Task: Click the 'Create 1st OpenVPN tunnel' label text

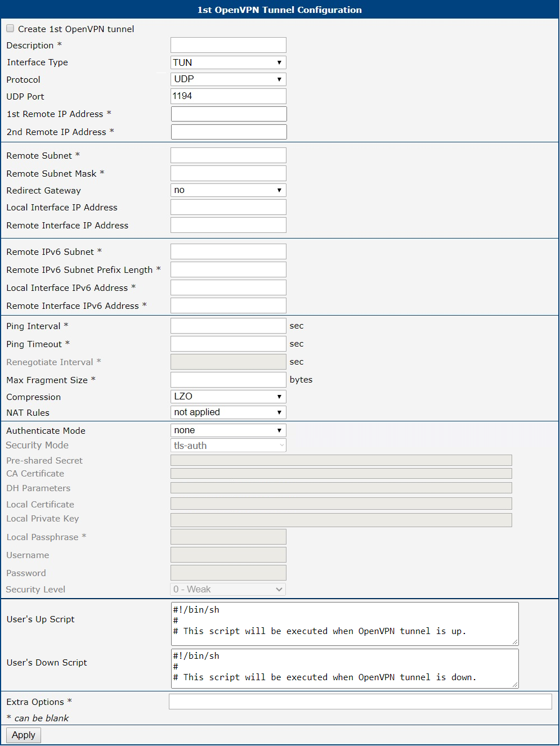Action: (76, 29)
